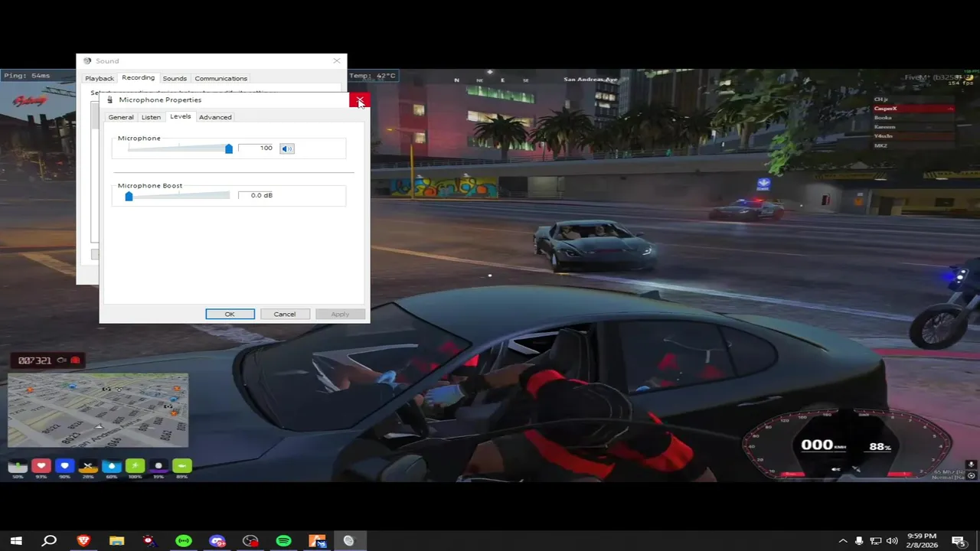The height and width of the screenshot is (551, 980).
Task: Confirm with the OK button
Action: click(230, 314)
